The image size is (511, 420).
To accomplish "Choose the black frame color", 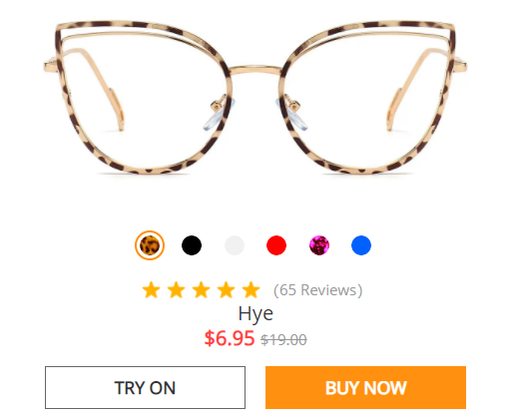I will click(192, 245).
